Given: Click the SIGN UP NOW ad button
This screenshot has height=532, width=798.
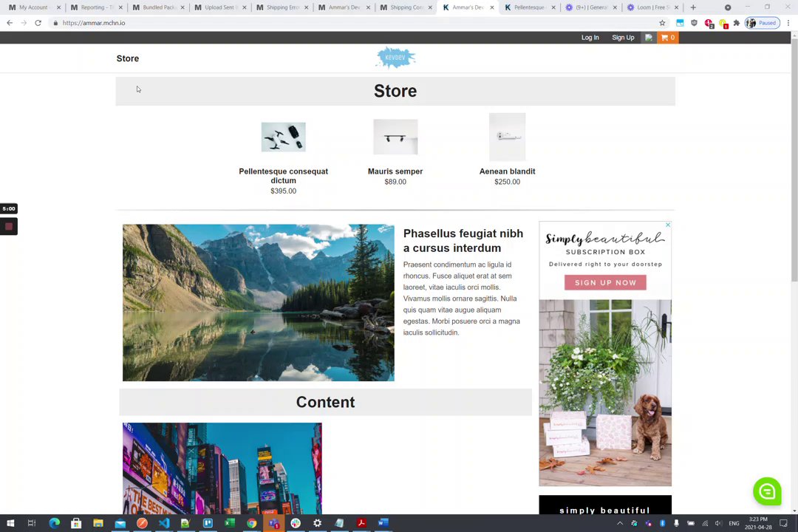Looking at the screenshot, I should 605,282.
